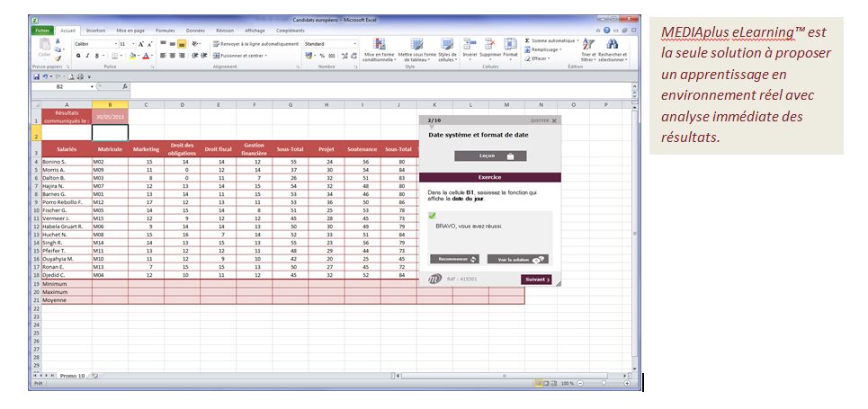Image resolution: width=868 pixels, height=409 pixels.
Task: Click the Revision tab
Action: pyautogui.click(x=225, y=31)
